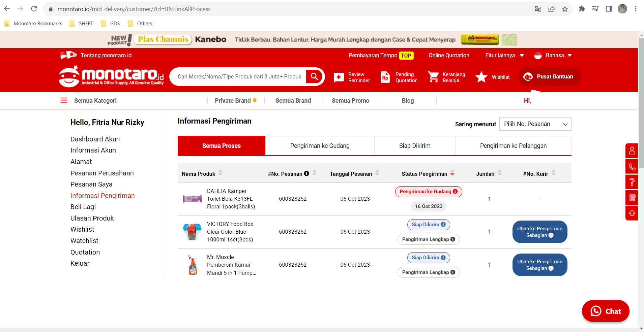Toggle the browser side panel icon
This screenshot has width=644, height=332.
tap(609, 9)
